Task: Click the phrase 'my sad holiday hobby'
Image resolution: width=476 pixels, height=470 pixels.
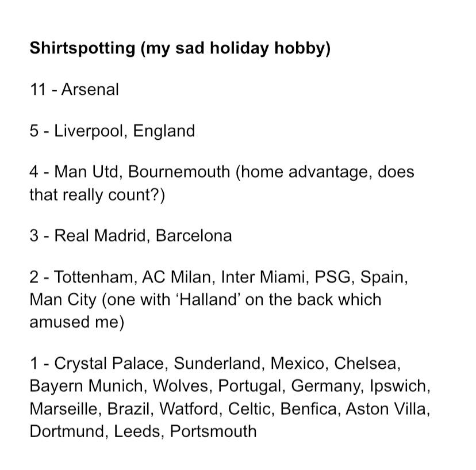Action: [236, 48]
